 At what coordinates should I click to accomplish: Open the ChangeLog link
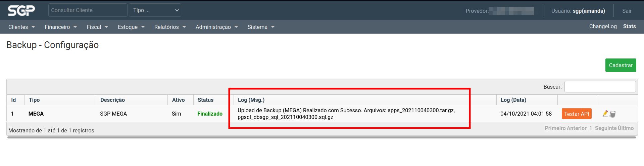pos(603,26)
